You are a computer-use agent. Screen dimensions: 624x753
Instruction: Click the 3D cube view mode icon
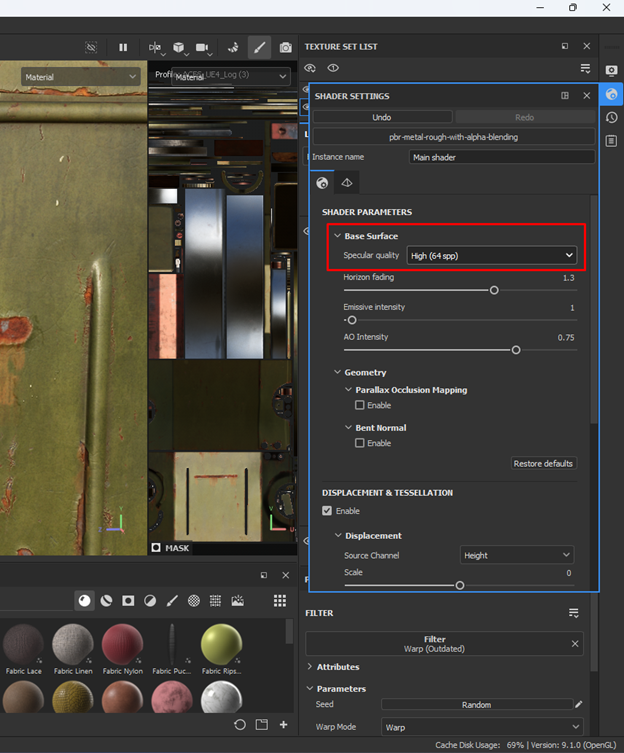[x=179, y=47]
